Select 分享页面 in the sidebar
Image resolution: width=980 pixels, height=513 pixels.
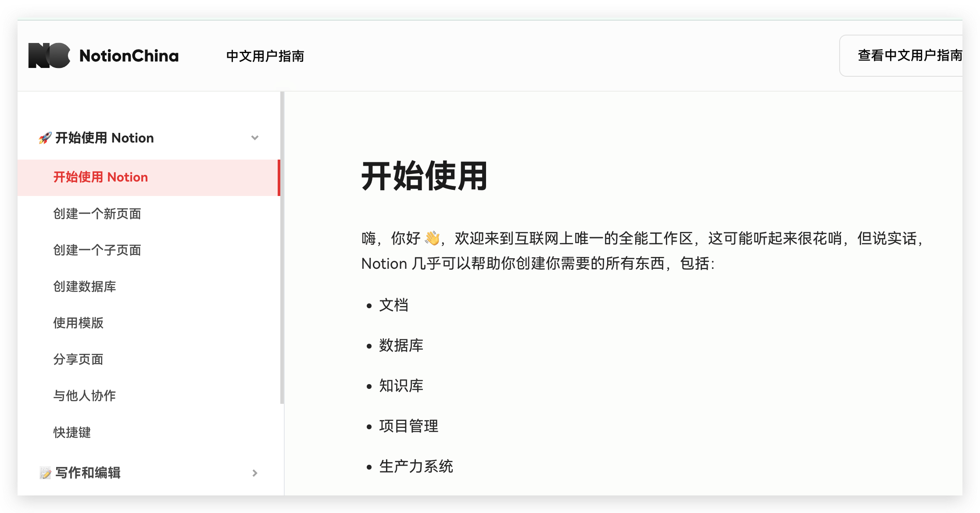pyautogui.click(x=79, y=360)
